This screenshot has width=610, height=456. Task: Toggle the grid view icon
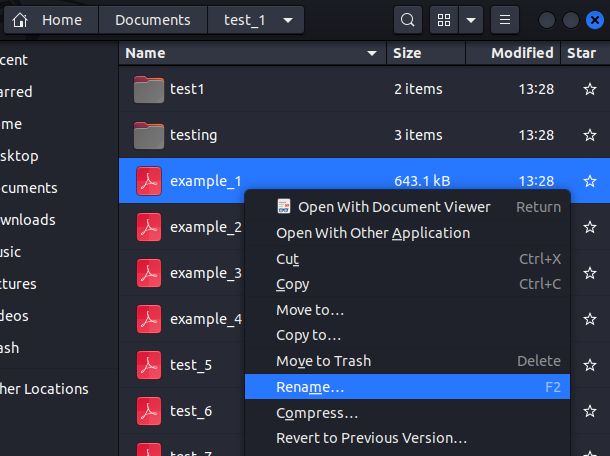pyautogui.click(x=444, y=20)
